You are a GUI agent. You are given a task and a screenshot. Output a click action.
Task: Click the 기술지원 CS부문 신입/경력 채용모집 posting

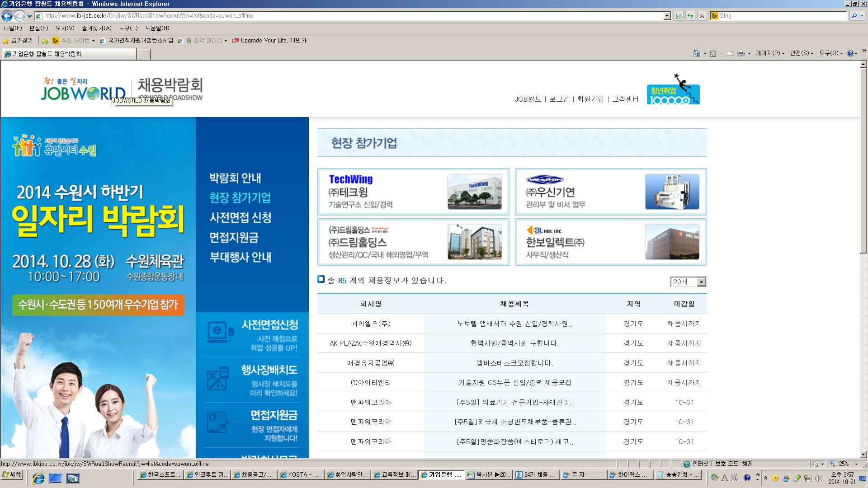click(x=514, y=383)
